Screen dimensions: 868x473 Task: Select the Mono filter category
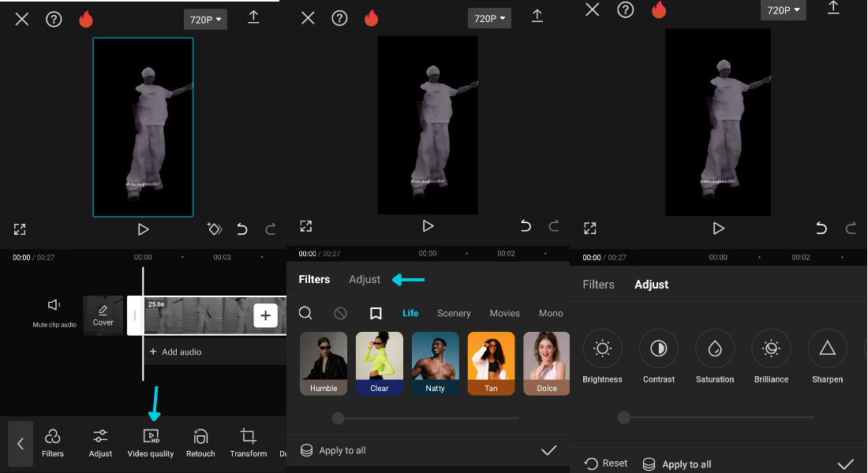coord(551,313)
